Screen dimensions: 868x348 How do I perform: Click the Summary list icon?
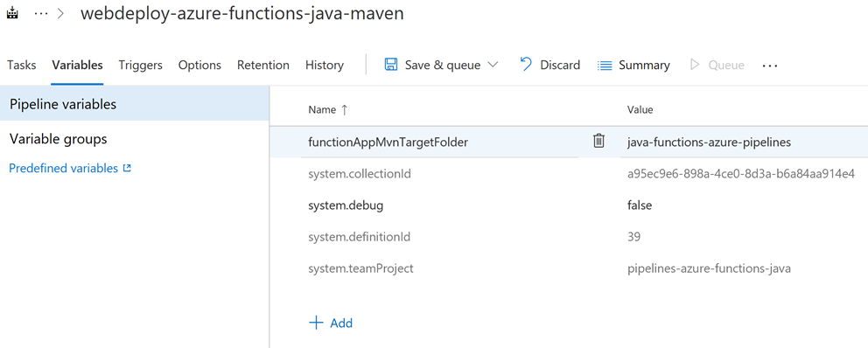point(605,66)
